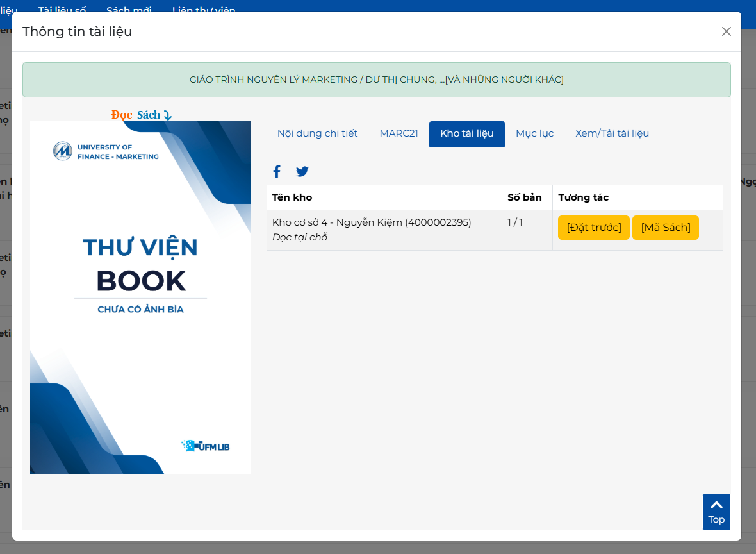Click the Mã Sách button
Image resolution: width=756 pixels, height=554 pixels.
click(x=666, y=227)
